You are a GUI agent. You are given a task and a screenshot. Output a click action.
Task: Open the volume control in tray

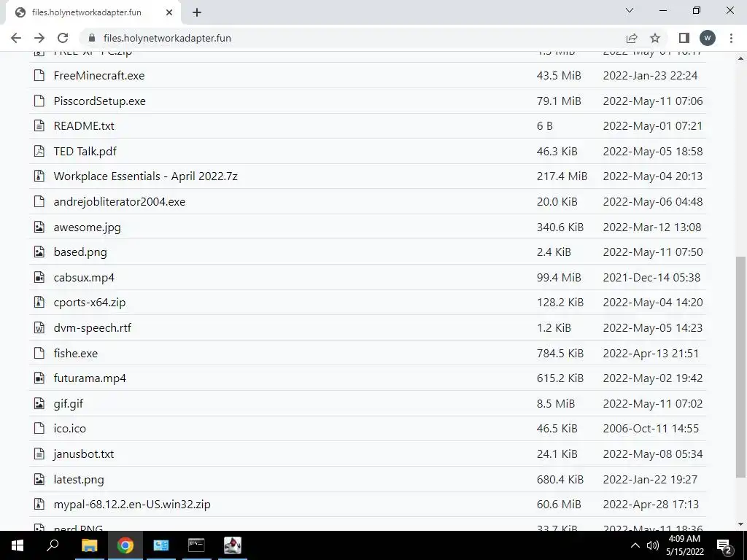[x=652, y=545]
